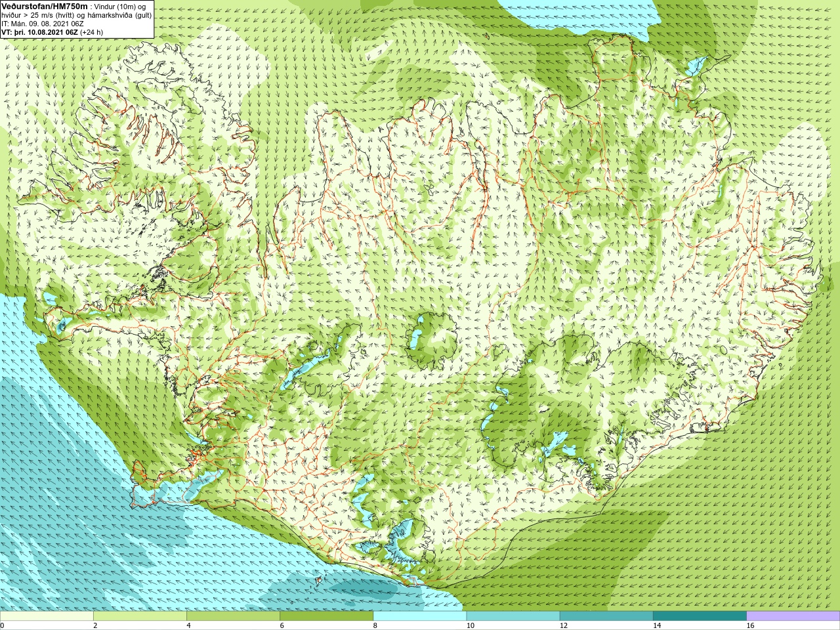Click the 'VT: þri. 10.08.2021 06Z (+24 h)' line
The image size is (840, 630).
pos(52,31)
